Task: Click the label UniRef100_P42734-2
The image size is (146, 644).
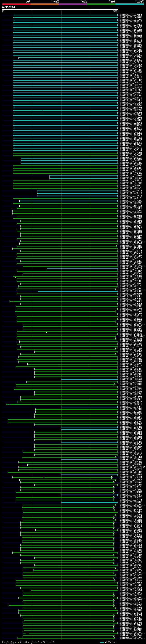Action: point(132,336)
